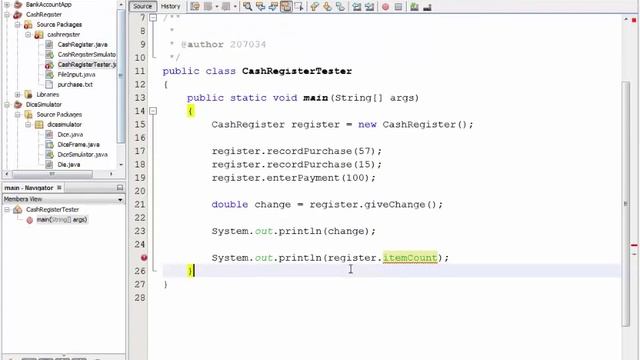Open CashRegister.java in project tree
The height and width of the screenshot is (360, 640).
[x=82, y=44]
